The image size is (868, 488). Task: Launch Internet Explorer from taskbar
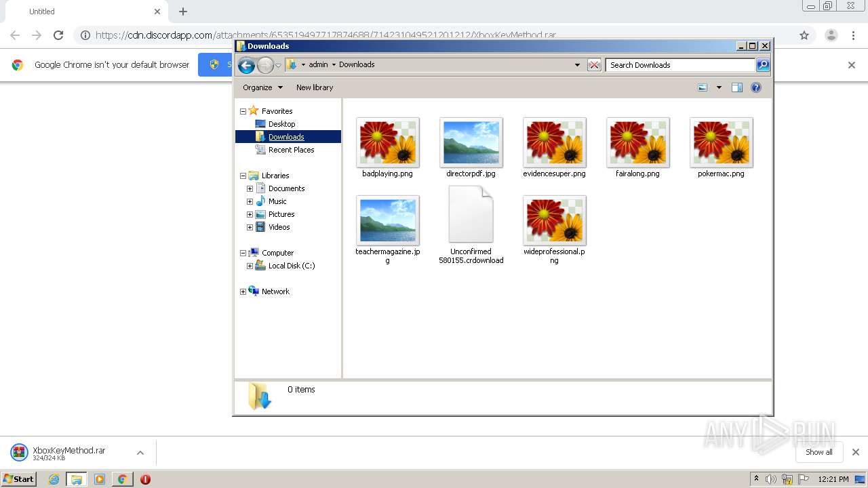click(x=54, y=479)
